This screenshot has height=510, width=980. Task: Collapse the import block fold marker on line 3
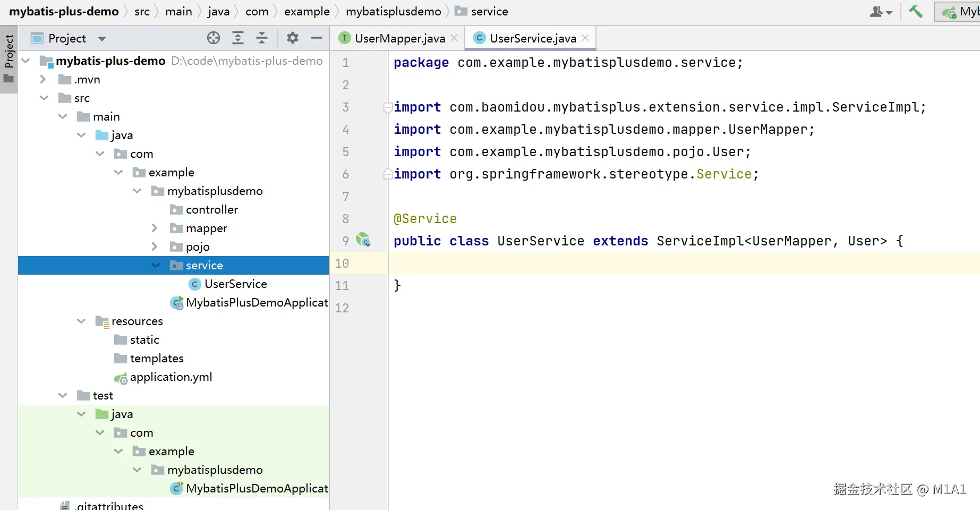(x=388, y=107)
